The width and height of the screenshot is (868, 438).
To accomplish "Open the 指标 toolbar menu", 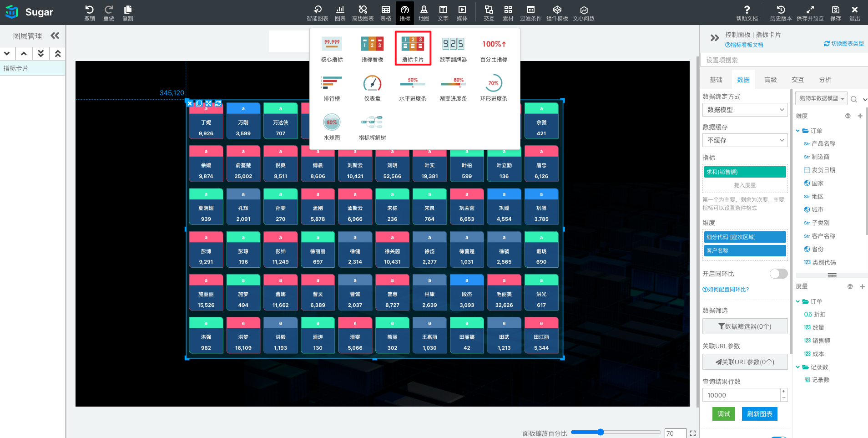I will coord(404,13).
